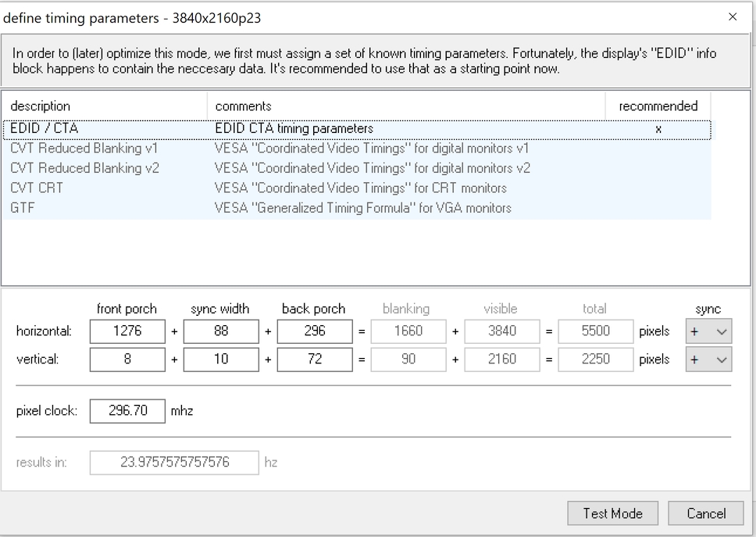Edit the vertical back porch value
This screenshot has height=537, width=756.
coord(314,360)
